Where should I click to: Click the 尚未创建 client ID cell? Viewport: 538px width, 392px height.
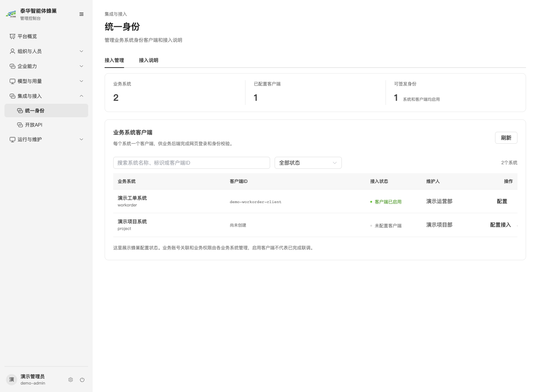pyautogui.click(x=238, y=225)
